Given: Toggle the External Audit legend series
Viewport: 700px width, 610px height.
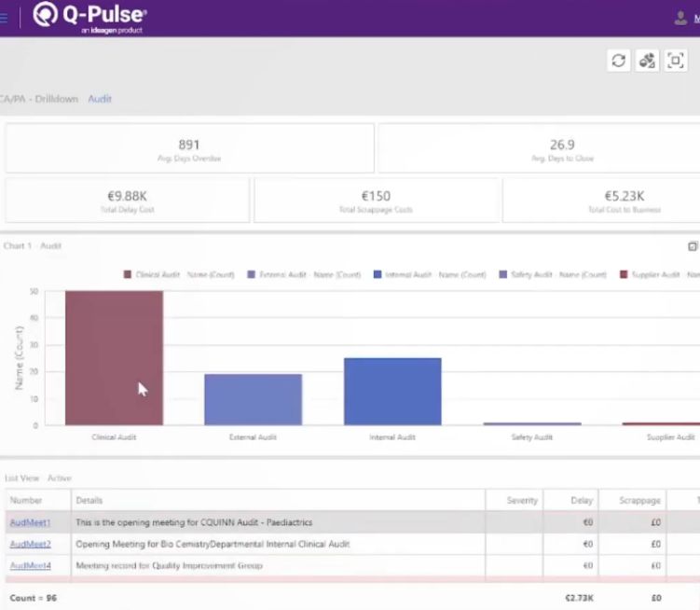Looking at the screenshot, I should (x=304, y=274).
